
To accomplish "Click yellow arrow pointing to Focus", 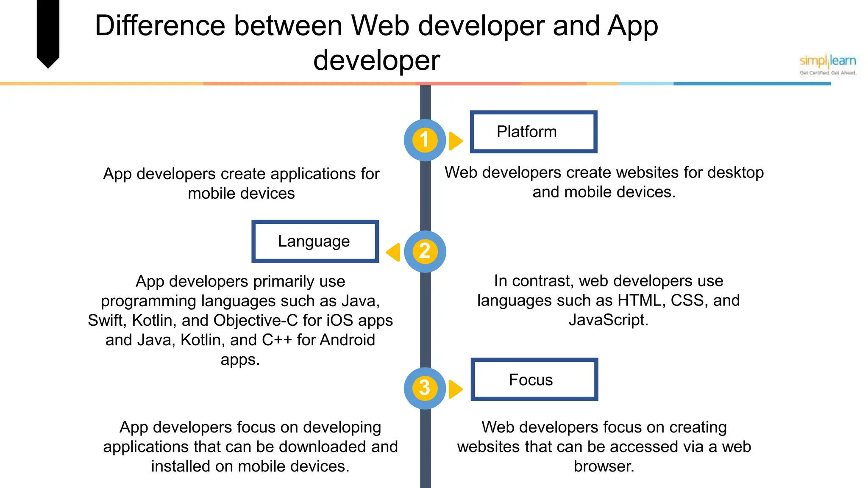I will [x=454, y=389].
